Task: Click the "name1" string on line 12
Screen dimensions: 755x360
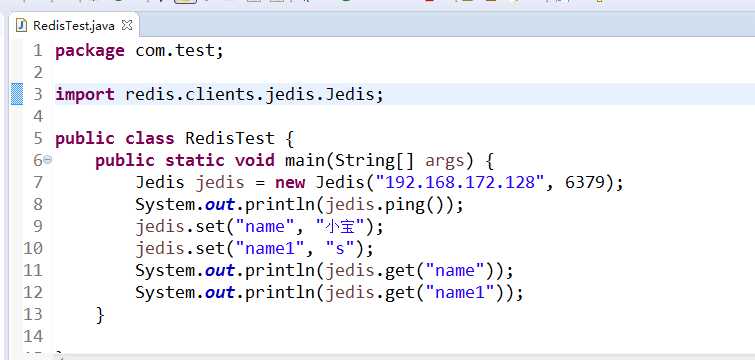Action: [x=459, y=293]
